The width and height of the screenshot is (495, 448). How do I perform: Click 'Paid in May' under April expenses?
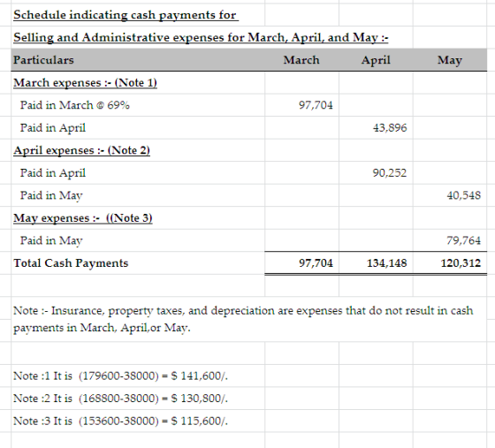(51, 195)
